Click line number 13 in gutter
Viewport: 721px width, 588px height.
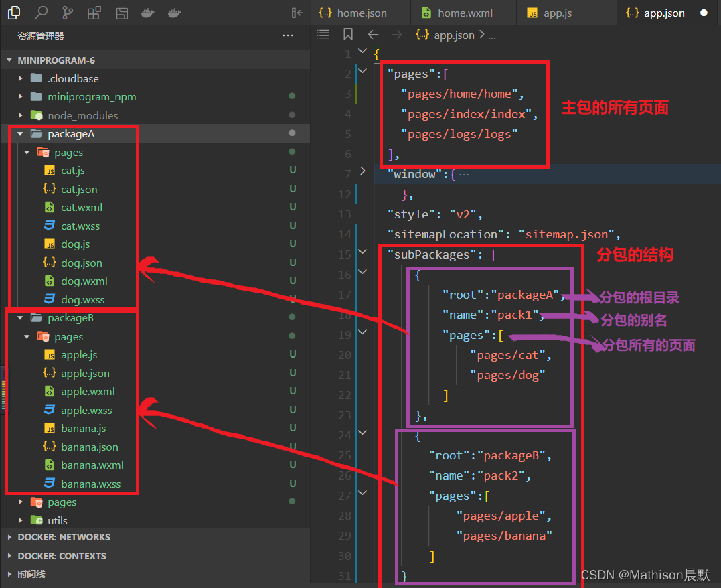point(344,214)
